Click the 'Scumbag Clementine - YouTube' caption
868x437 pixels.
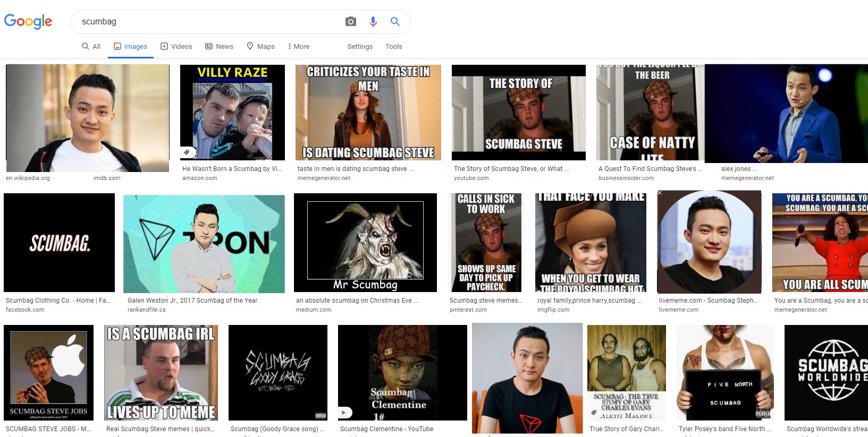[x=386, y=429]
